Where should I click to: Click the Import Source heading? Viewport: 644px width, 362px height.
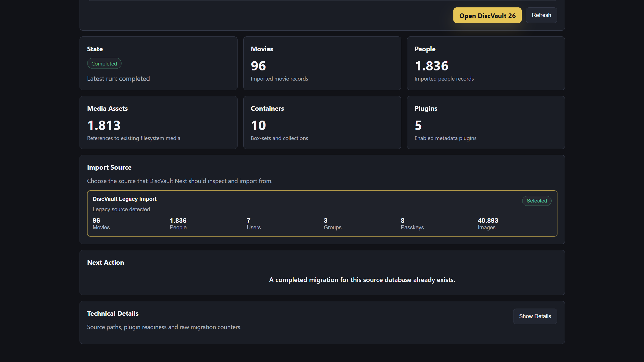(x=109, y=167)
